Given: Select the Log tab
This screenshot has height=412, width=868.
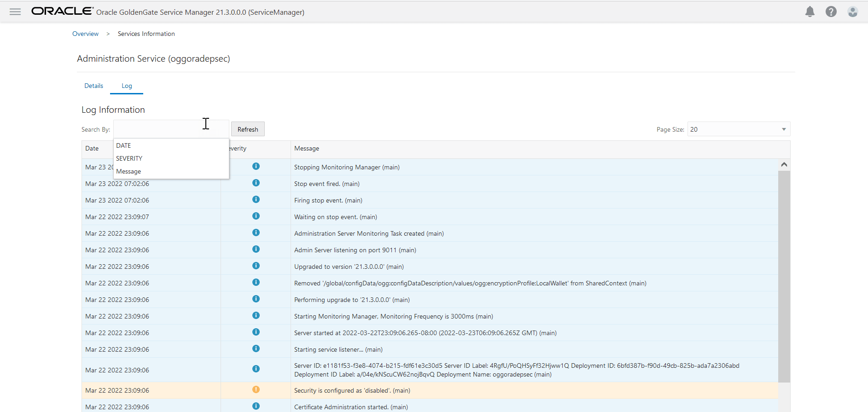Looking at the screenshot, I should tap(127, 86).
